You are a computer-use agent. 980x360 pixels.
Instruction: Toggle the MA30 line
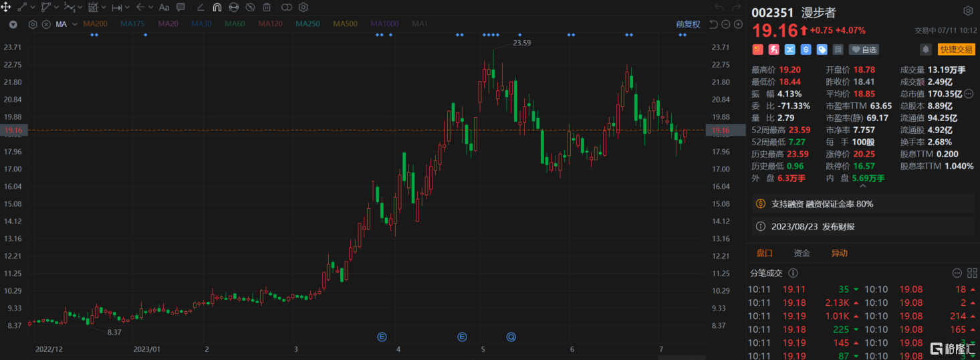201,24
